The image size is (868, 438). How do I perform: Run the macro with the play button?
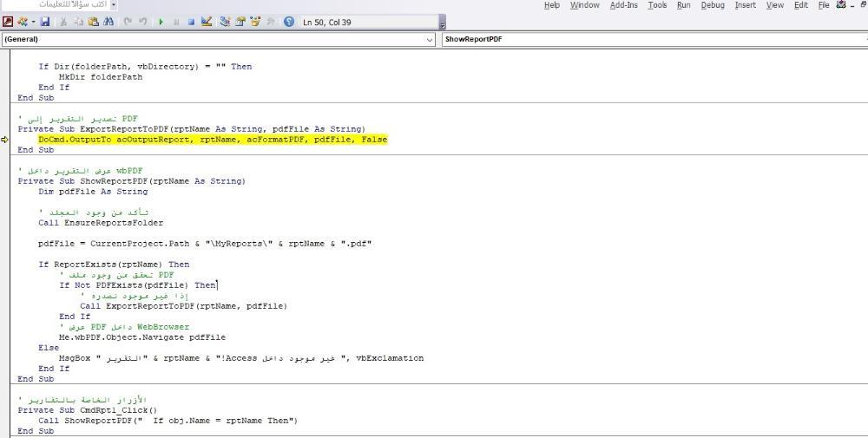tap(161, 22)
